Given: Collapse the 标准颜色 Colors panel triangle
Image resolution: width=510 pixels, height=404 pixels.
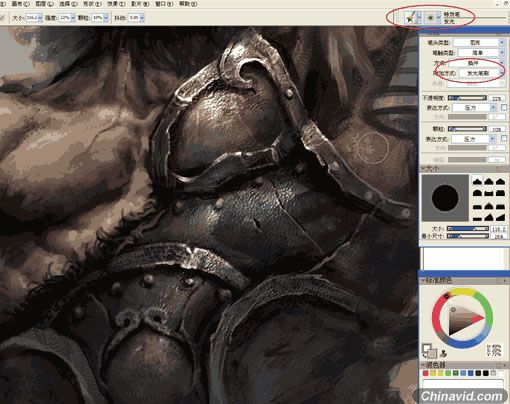Looking at the screenshot, I should pyautogui.click(x=423, y=281).
